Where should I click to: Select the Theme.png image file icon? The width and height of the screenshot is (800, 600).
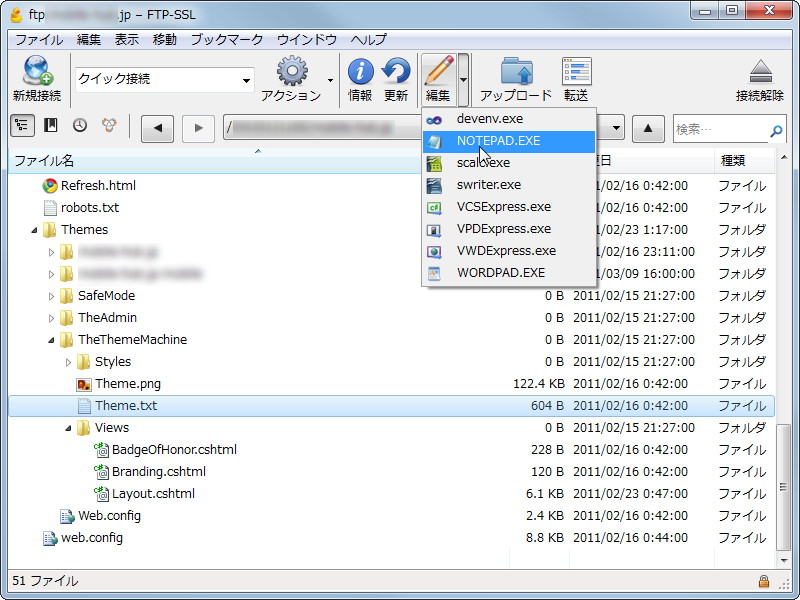tap(84, 384)
